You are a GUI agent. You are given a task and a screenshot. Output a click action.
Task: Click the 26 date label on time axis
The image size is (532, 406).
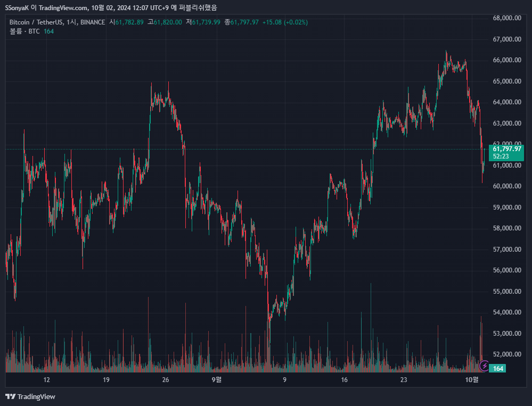pos(166,379)
